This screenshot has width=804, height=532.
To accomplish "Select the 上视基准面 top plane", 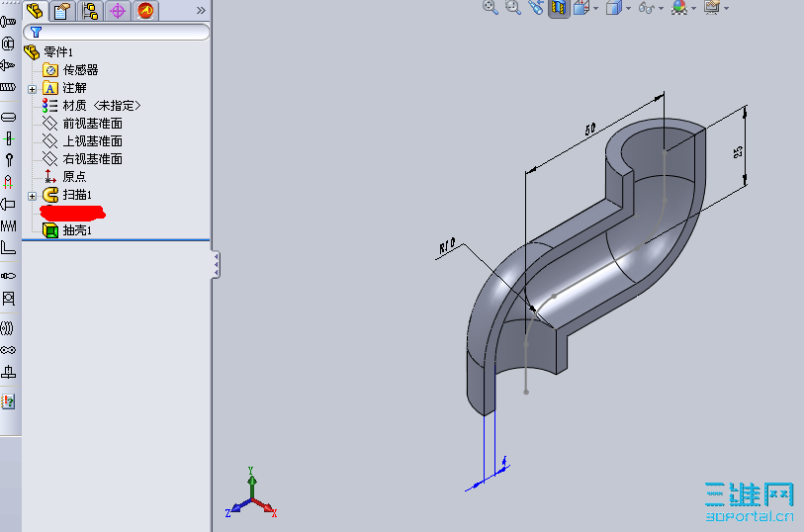I will [x=82, y=141].
